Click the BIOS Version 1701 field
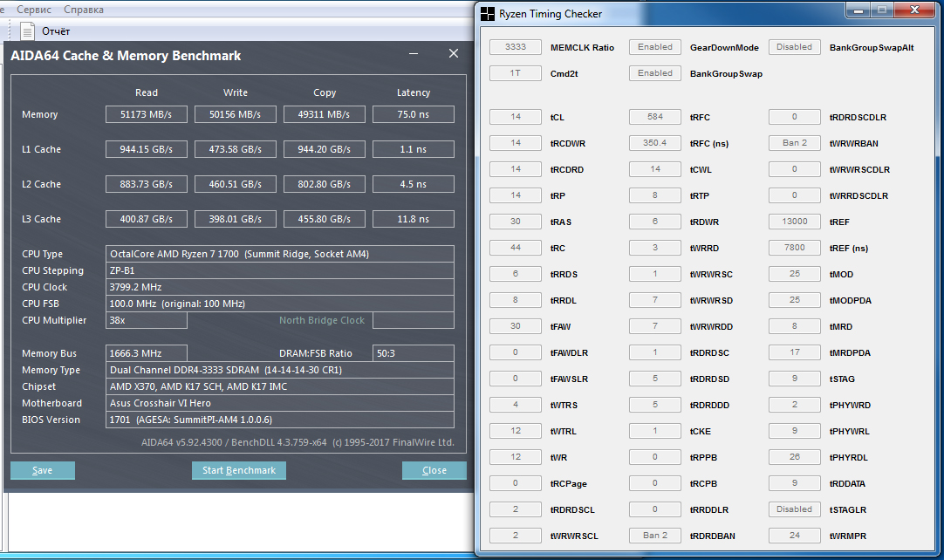The width and height of the screenshot is (944, 560). click(280, 420)
